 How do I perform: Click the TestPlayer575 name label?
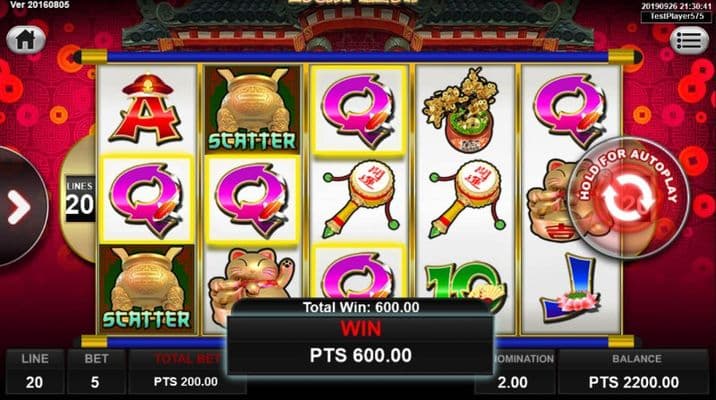coord(676,16)
